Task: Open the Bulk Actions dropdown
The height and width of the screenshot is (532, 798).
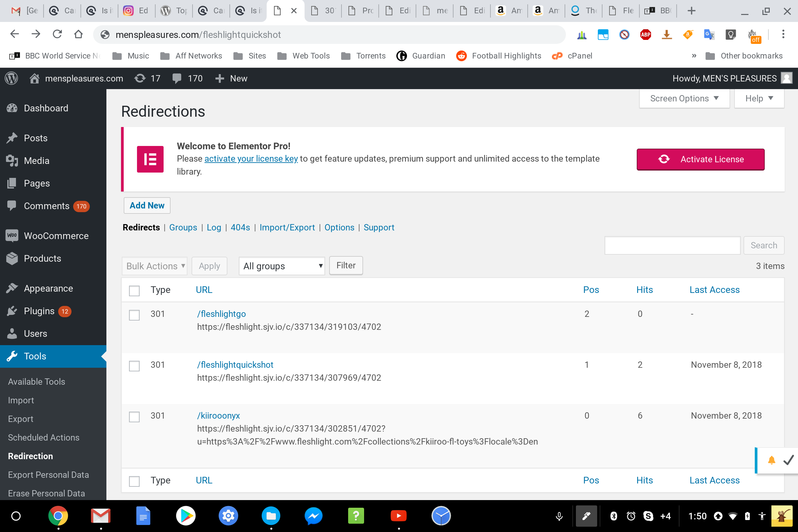Action: [154, 266]
